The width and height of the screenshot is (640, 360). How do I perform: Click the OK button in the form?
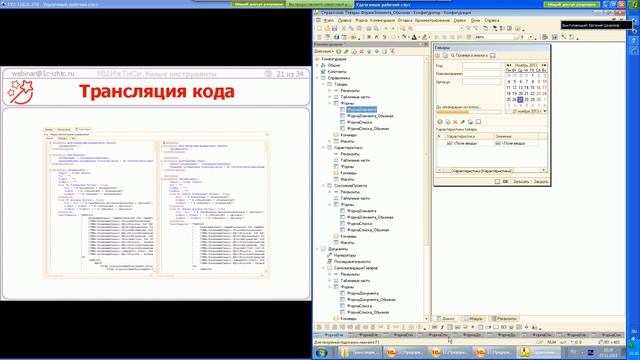coord(505,182)
